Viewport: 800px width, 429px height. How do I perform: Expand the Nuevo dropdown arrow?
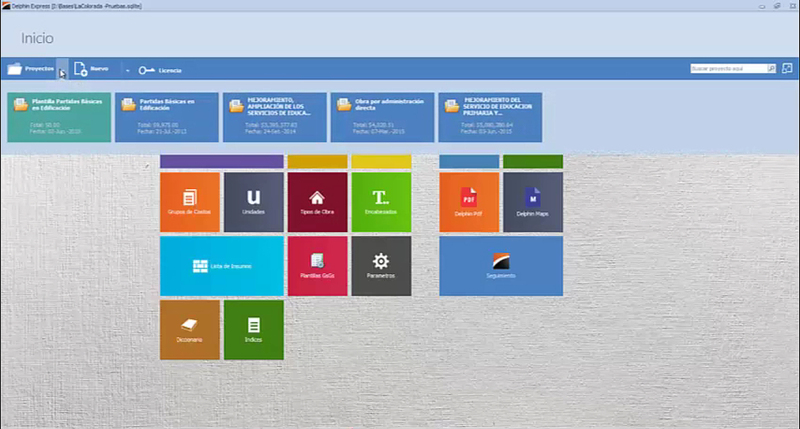click(x=127, y=70)
